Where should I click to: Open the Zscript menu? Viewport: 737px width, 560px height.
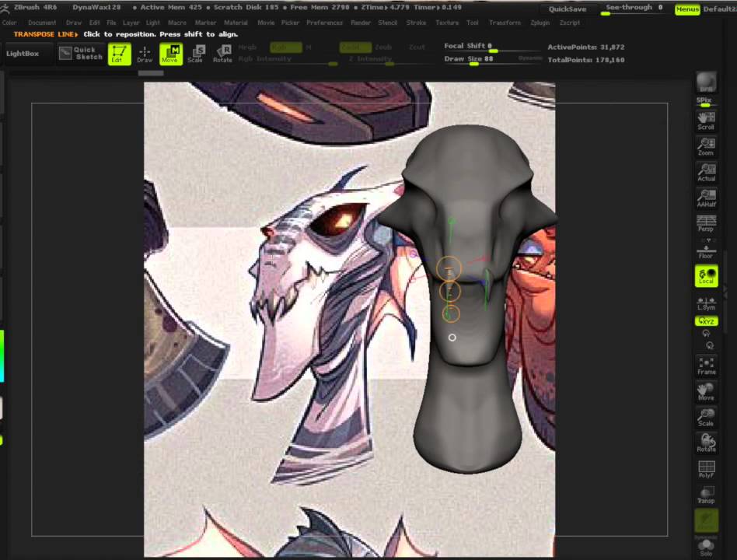coord(570,23)
